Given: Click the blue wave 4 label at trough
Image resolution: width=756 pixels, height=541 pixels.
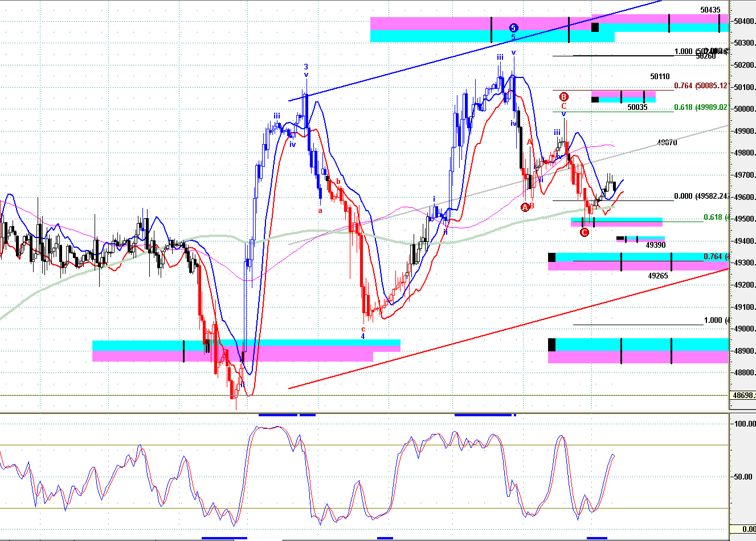Looking at the screenshot, I should [363, 336].
